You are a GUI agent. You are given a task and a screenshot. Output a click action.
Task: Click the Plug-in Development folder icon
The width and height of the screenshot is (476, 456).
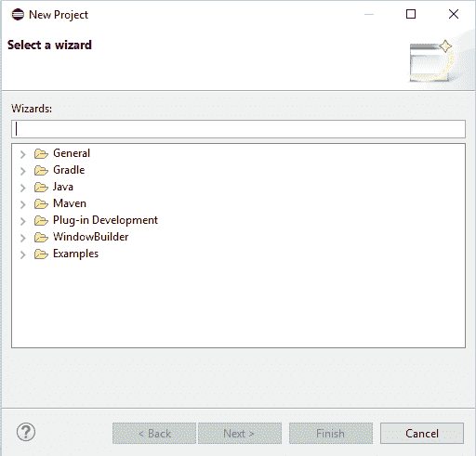41,220
